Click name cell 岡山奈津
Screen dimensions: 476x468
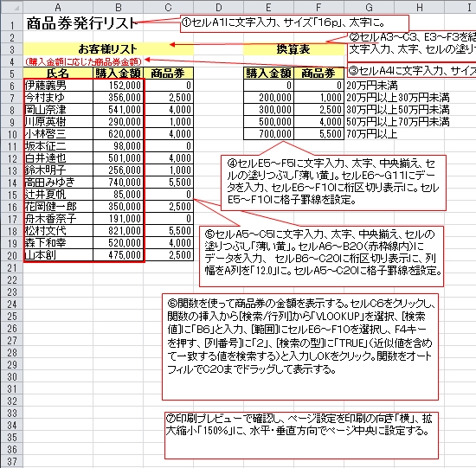(58, 110)
